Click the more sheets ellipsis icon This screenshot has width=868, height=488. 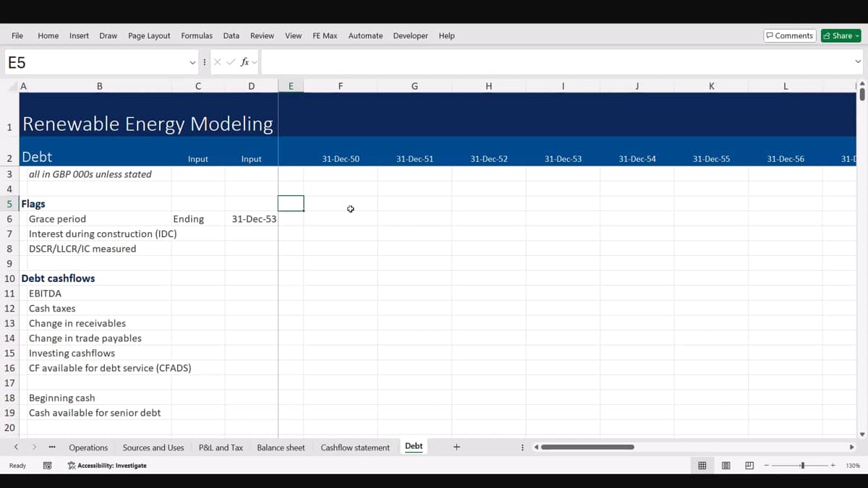(x=52, y=448)
